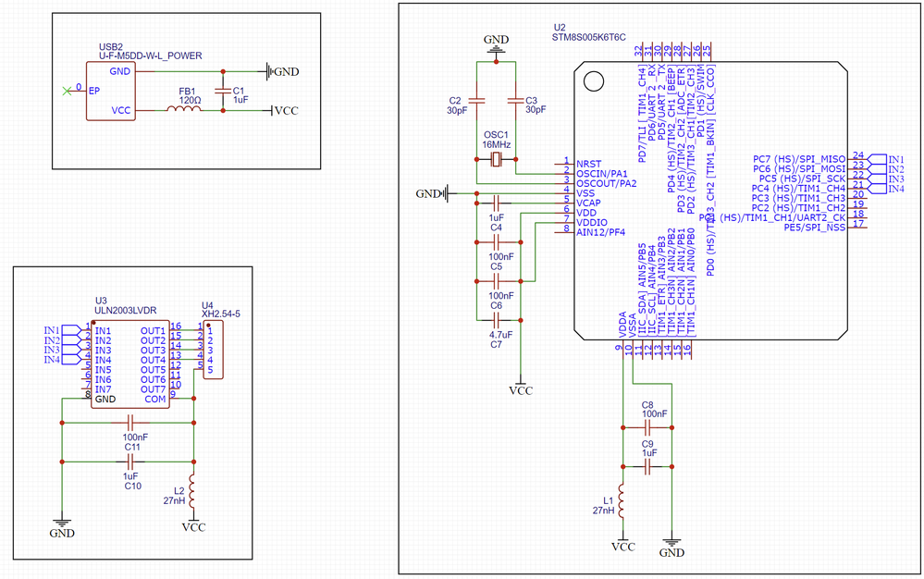
Task: Click the NRST pin label
Action: click(588, 165)
